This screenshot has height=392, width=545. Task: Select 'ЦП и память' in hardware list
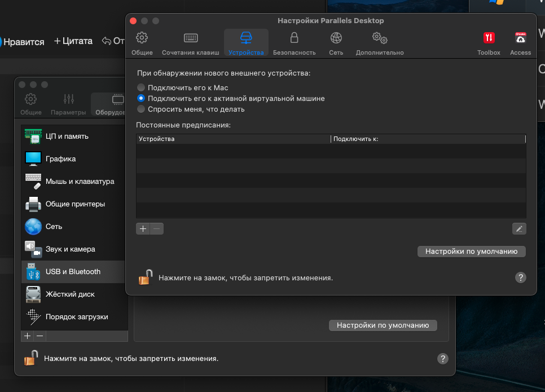[67, 136]
